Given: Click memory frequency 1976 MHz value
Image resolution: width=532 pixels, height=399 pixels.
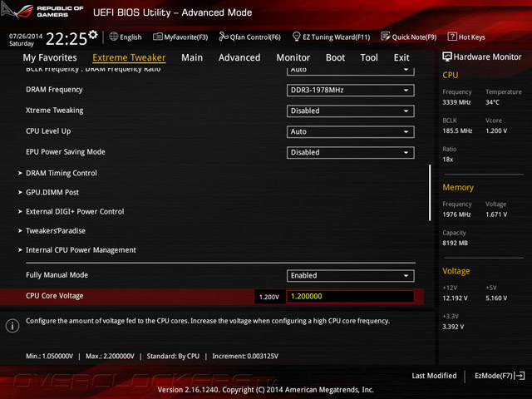Looking at the screenshot, I should [456, 214].
